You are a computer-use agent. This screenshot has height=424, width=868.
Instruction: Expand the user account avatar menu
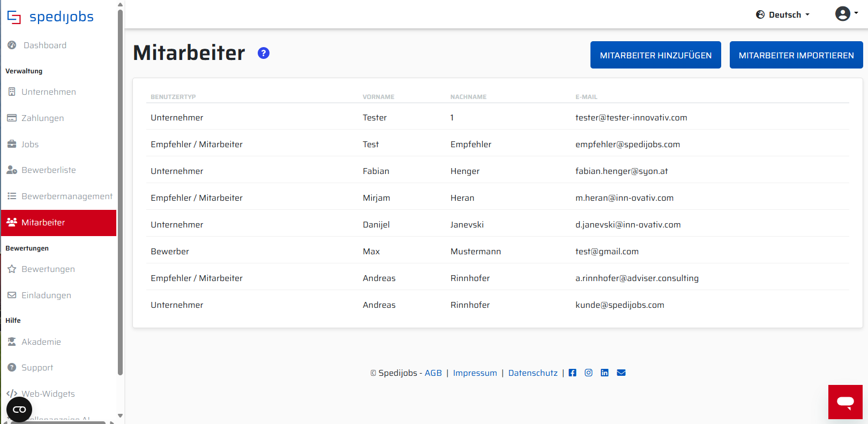(x=847, y=13)
